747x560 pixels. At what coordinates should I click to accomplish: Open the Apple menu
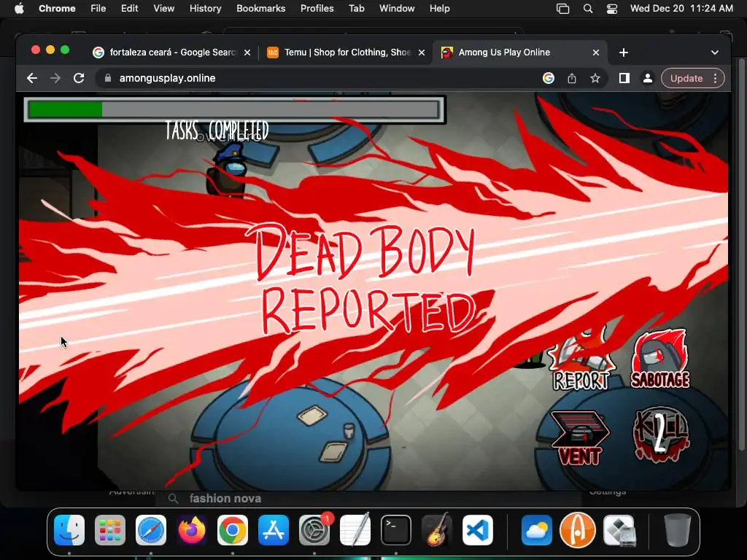click(x=18, y=8)
